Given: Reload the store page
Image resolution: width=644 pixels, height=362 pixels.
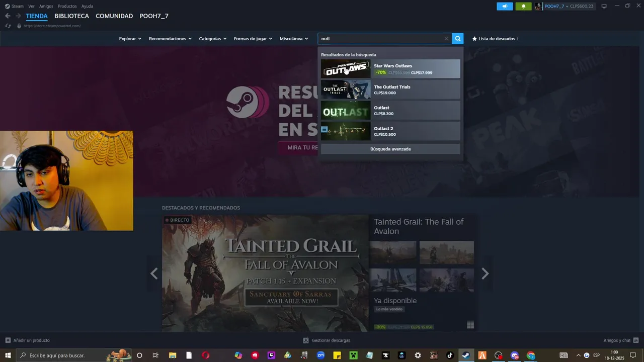Looking at the screenshot, I should point(8,26).
